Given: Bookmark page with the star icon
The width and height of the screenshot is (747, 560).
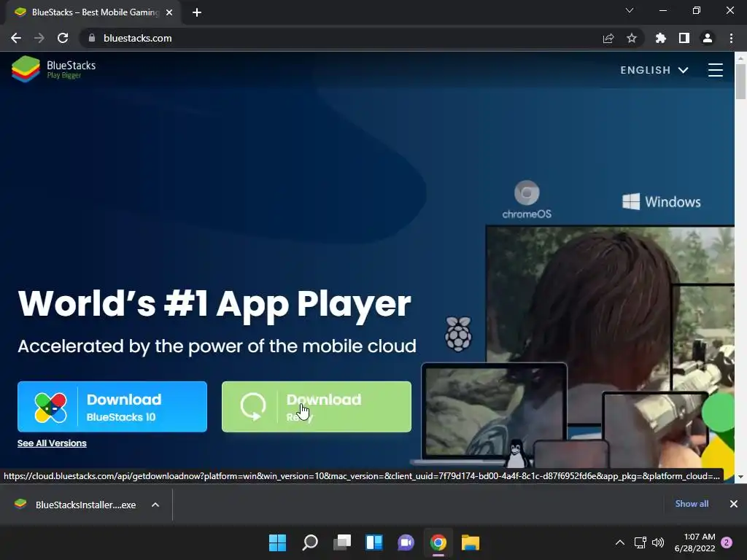Looking at the screenshot, I should coord(631,38).
